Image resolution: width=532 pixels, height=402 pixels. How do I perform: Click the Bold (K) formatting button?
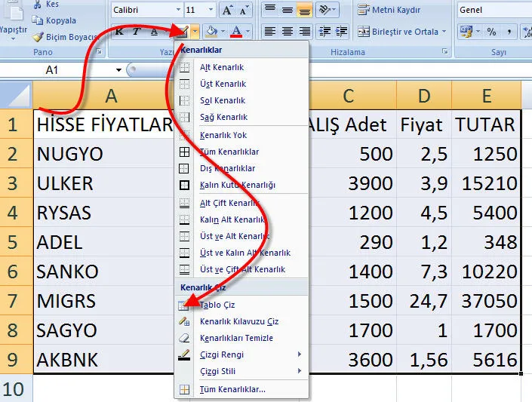click(118, 32)
